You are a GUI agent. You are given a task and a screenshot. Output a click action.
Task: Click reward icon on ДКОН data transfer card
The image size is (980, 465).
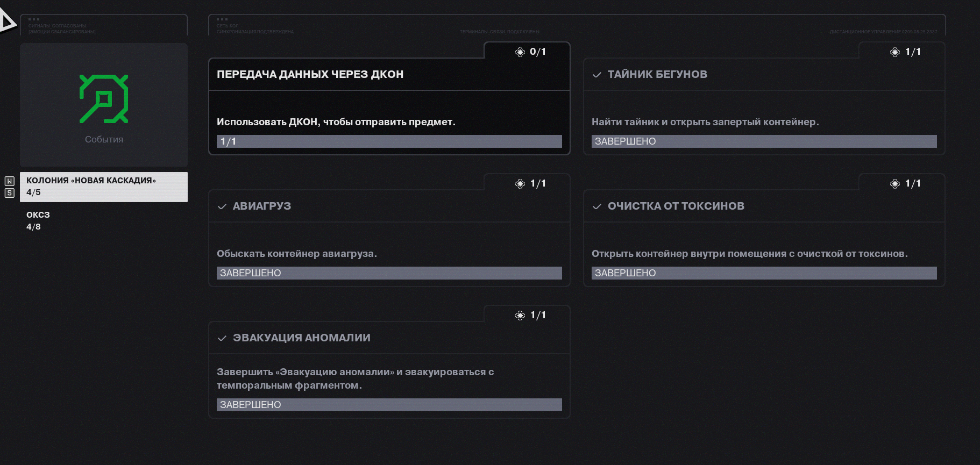tap(520, 52)
